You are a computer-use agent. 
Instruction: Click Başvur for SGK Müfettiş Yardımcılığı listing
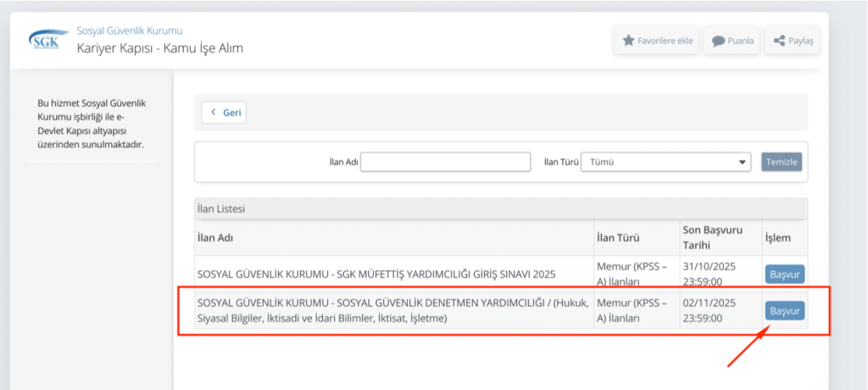(x=784, y=275)
